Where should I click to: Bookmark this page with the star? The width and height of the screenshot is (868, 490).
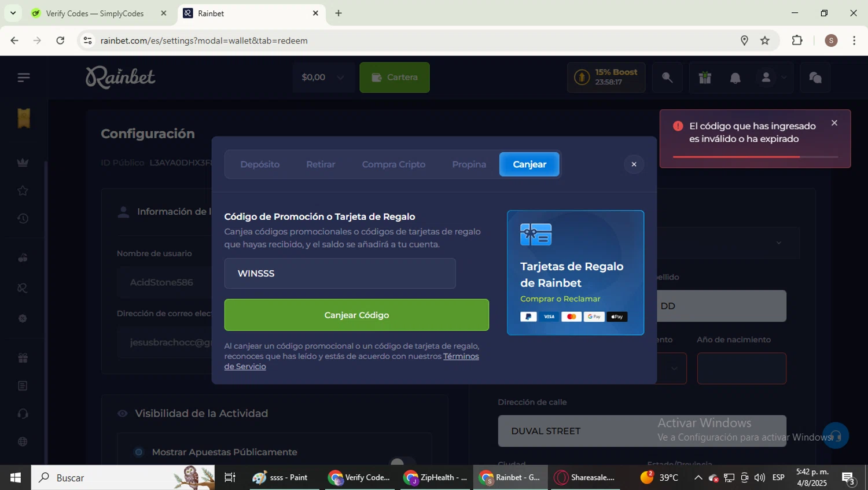tap(765, 40)
